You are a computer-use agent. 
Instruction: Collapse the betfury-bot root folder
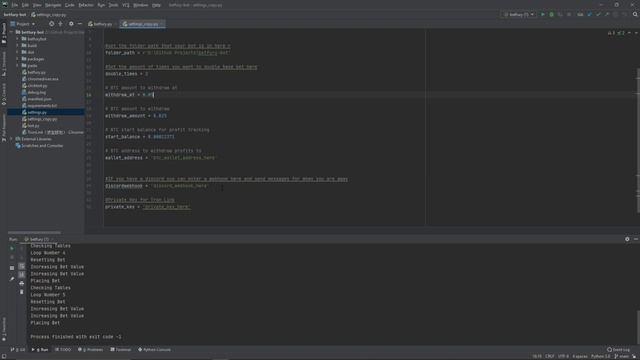click(x=12, y=32)
